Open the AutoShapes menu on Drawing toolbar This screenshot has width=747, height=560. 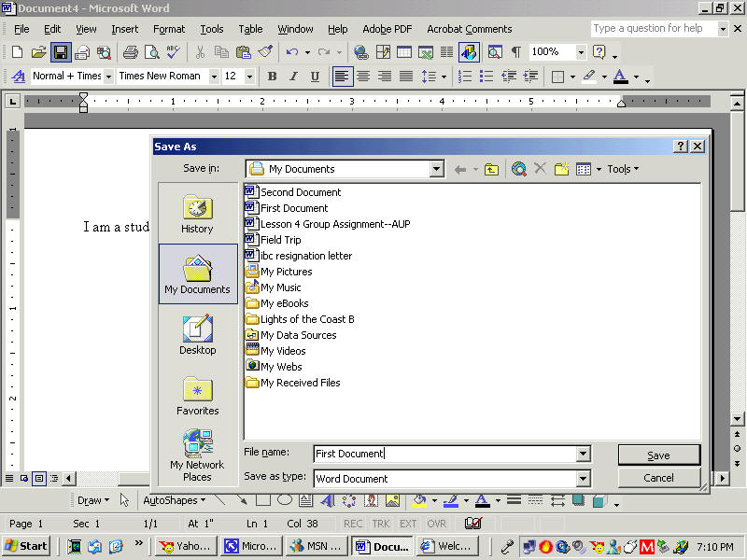(175, 500)
